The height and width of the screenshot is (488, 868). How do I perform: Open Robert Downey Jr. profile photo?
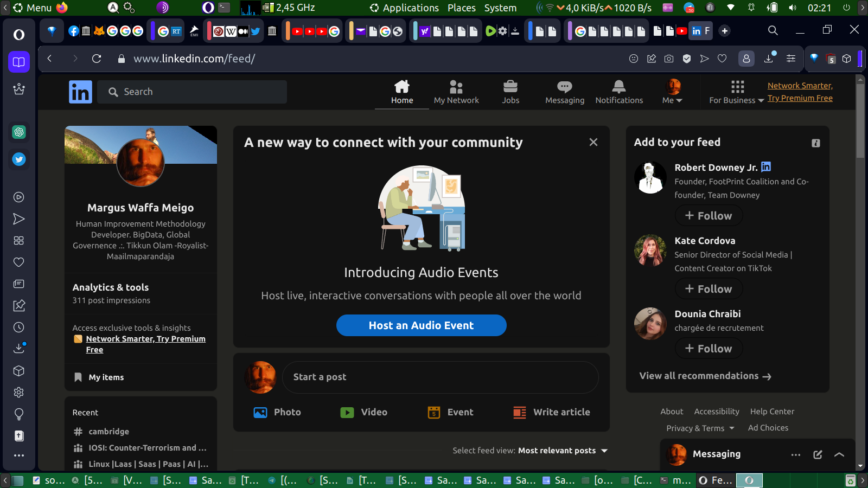point(650,177)
